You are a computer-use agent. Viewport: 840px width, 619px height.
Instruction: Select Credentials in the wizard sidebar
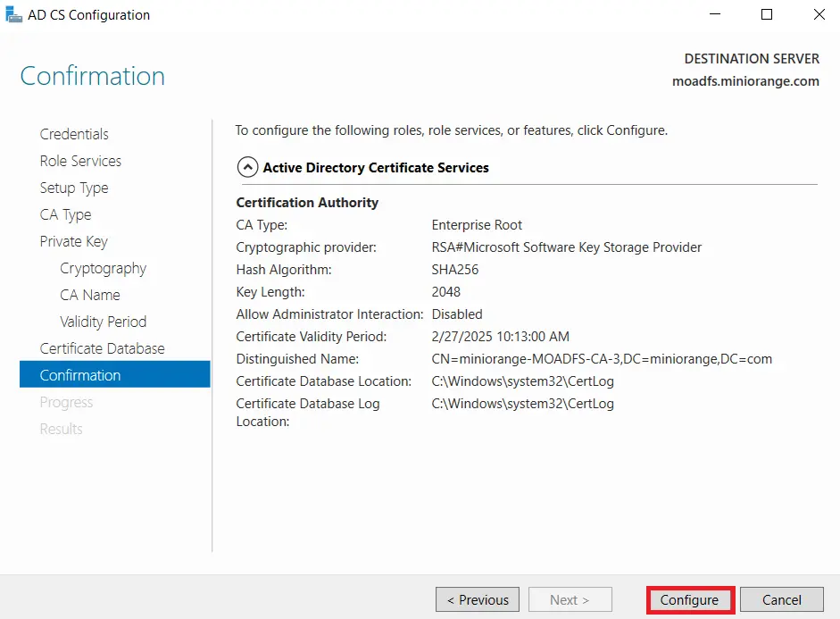74,134
